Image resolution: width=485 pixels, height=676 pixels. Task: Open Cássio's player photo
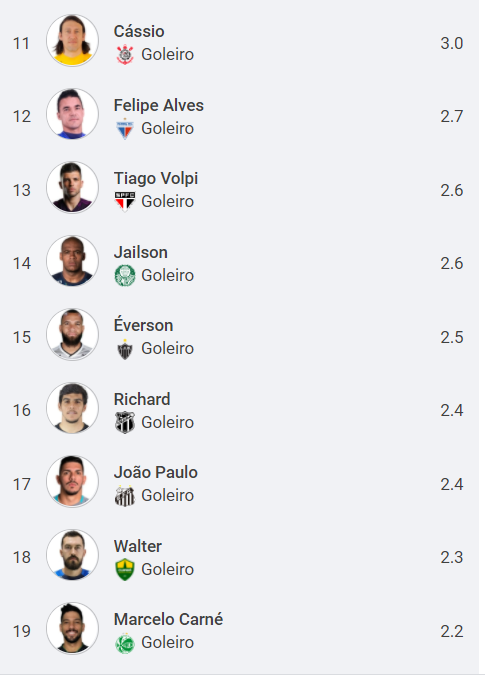(x=72, y=40)
